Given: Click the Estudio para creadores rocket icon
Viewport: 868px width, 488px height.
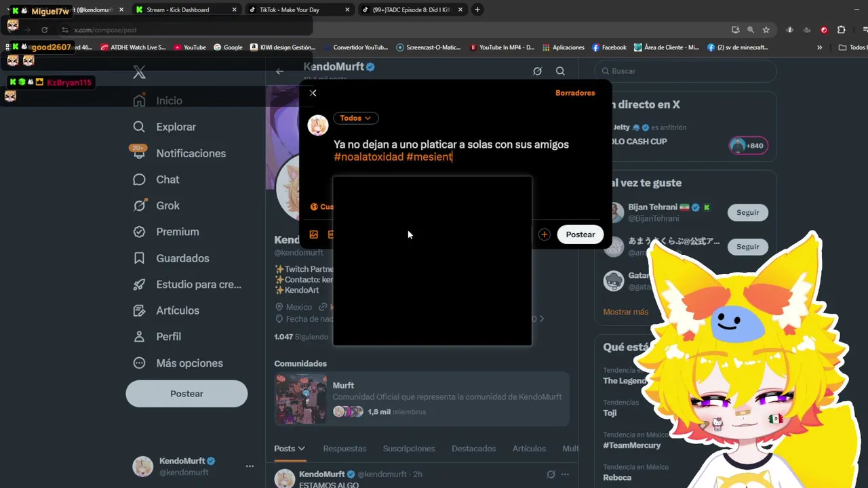Looking at the screenshot, I should 139,285.
